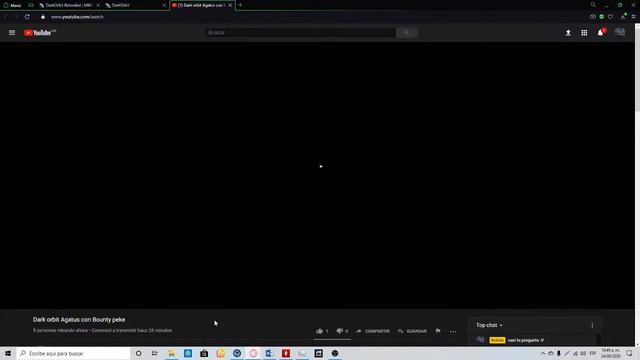Viewport: 640px width, 360px height.
Task: Open Word from the taskbar
Action: [269, 353]
